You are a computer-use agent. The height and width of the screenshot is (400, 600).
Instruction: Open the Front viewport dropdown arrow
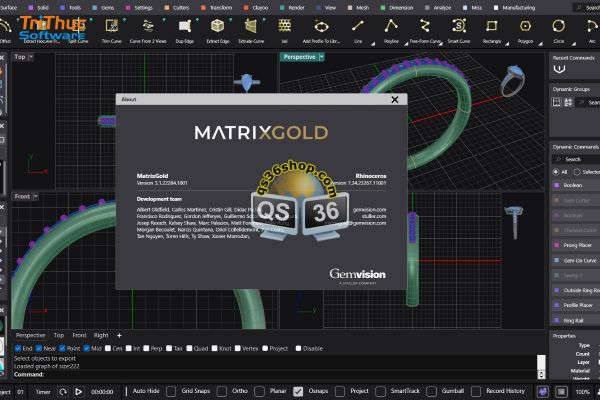[x=36, y=196]
